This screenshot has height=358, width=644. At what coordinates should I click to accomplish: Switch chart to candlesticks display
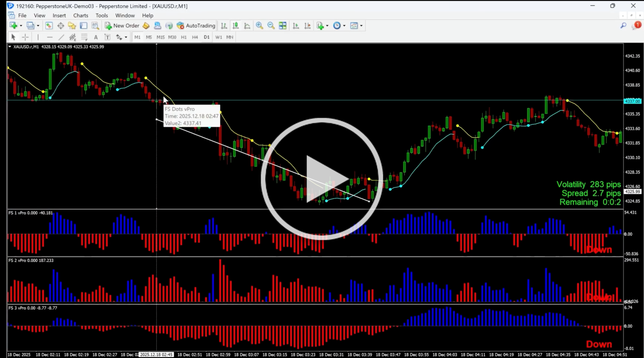pyautogui.click(x=235, y=26)
